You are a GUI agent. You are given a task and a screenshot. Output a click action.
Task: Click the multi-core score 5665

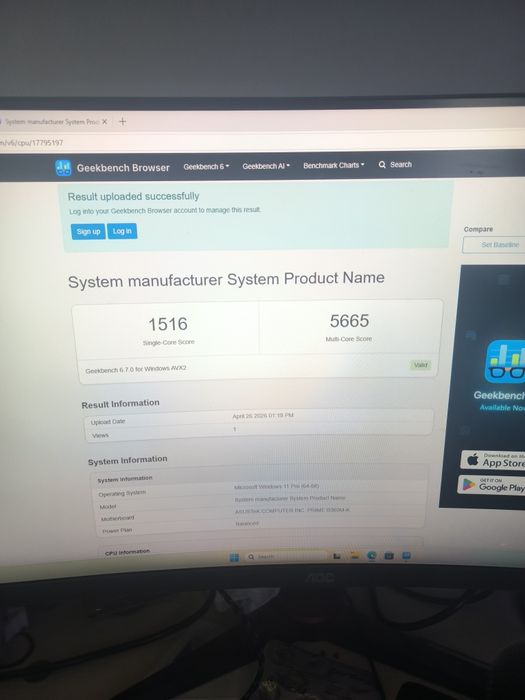[350, 321]
